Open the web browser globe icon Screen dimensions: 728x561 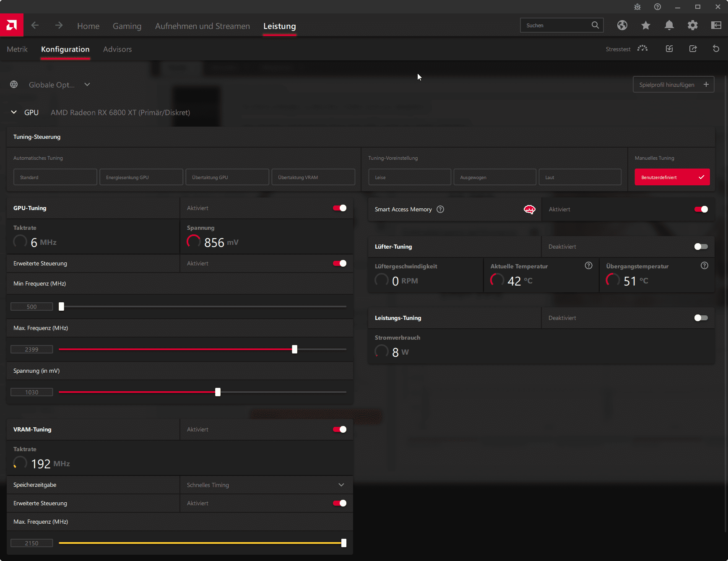click(622, 25)
